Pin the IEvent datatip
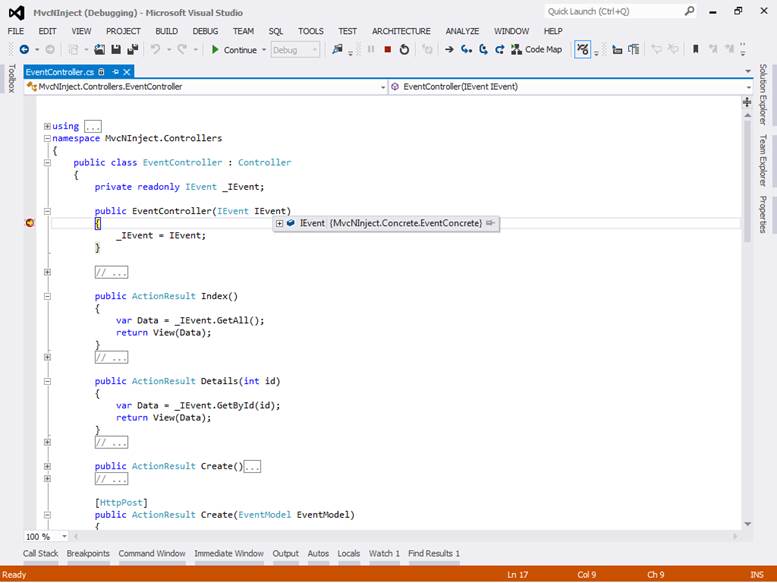The image size is (777, 583). click(x=490, y=223)
